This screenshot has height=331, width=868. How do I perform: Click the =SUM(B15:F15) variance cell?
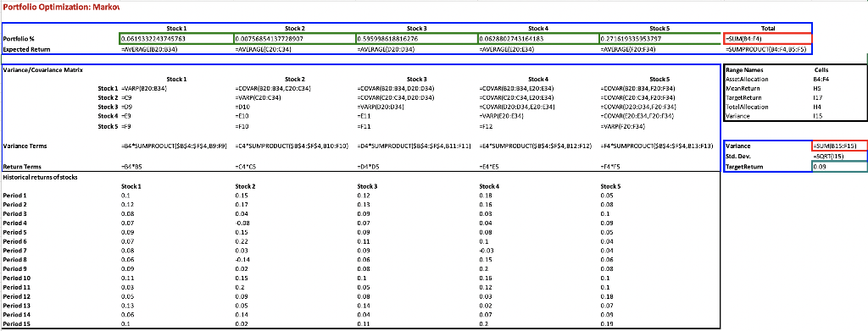tap(839, 146)
